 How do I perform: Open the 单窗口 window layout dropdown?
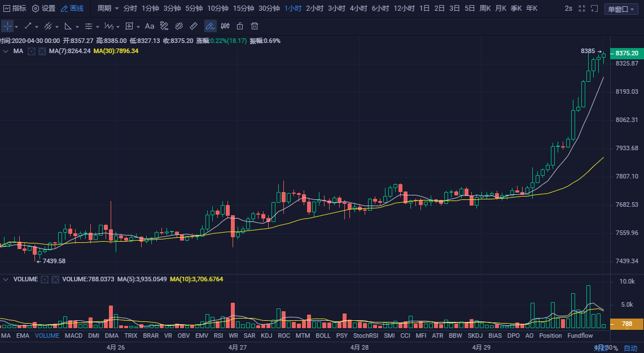[621, 9]
